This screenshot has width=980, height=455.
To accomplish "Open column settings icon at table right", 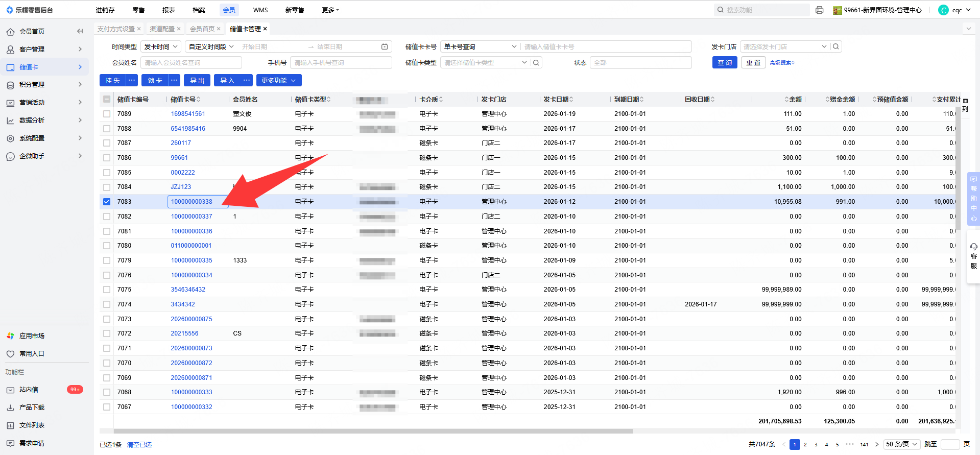I will click(x=965, y=101).
